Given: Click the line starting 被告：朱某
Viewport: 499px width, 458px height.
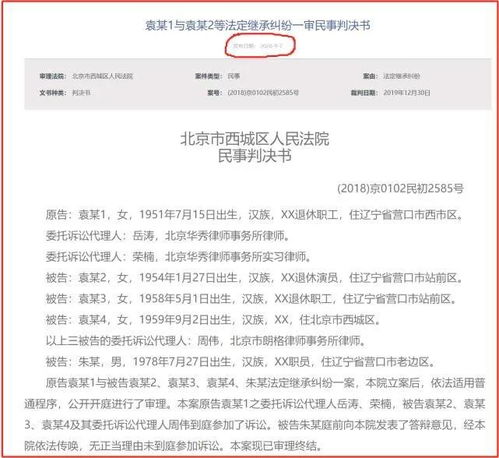Looking at the screenshot, I should (x=240, y=362).
